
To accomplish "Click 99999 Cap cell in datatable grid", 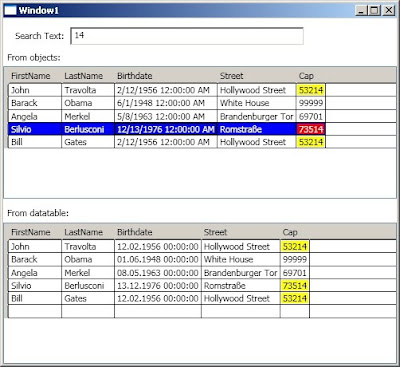I will [295, 259].
